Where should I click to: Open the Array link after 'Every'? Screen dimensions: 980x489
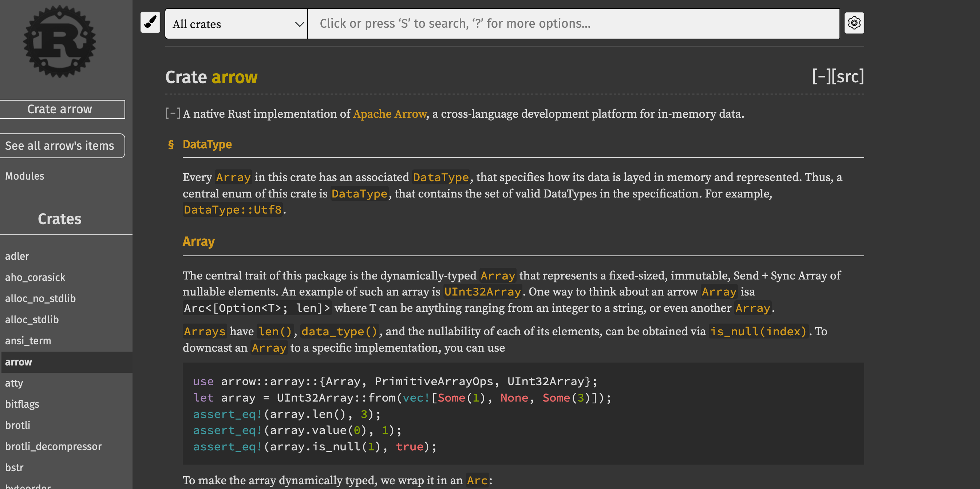point(233,177)
